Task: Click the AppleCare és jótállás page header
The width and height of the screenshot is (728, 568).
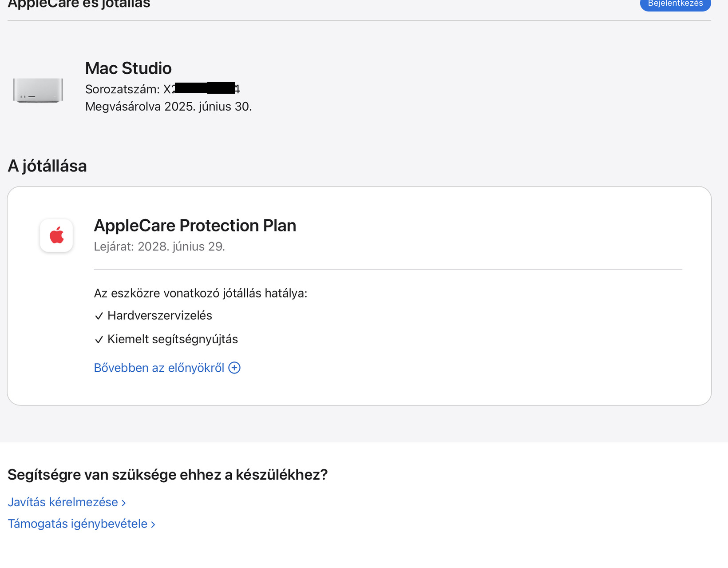Action: (79, 4)
